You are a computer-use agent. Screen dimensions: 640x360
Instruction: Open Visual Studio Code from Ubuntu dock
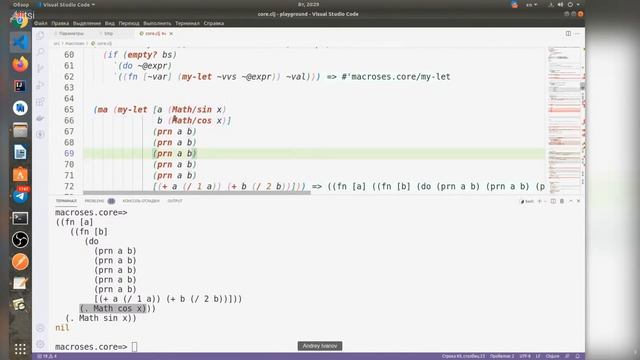click(x=20, y=42)
